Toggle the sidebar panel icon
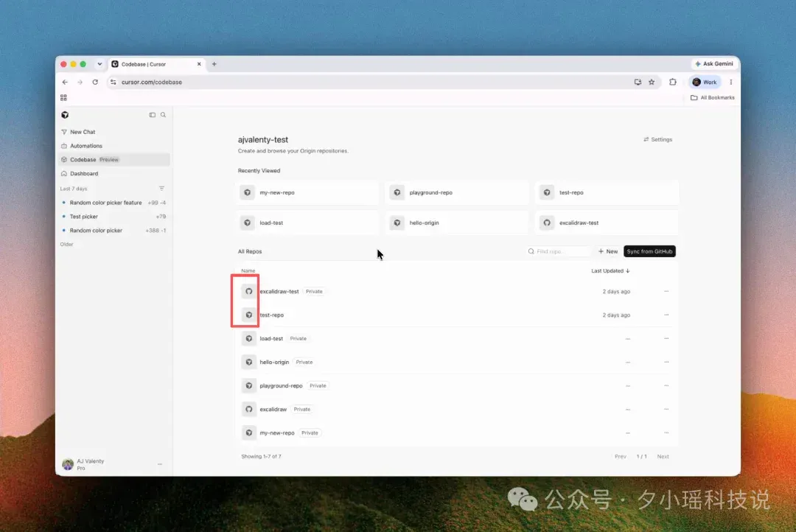The image size is (796, 532). coord(153,115)
